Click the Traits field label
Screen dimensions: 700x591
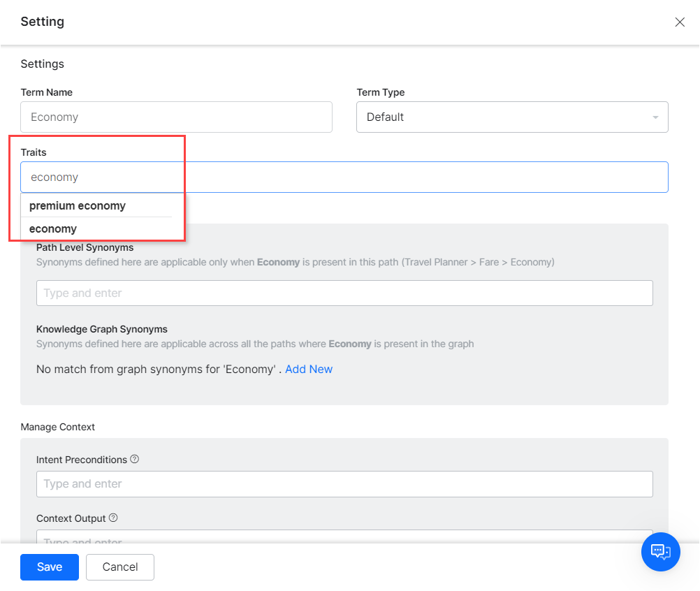point(34,152)
